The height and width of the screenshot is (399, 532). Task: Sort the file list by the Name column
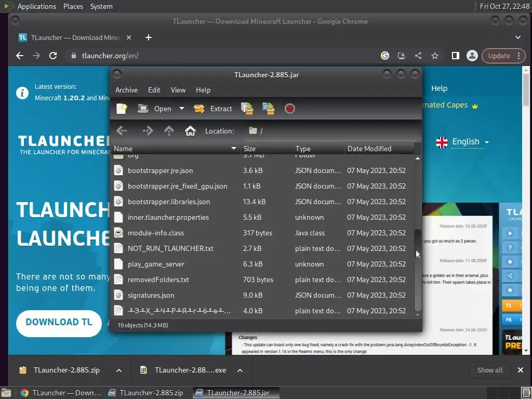tap(176, 149)
